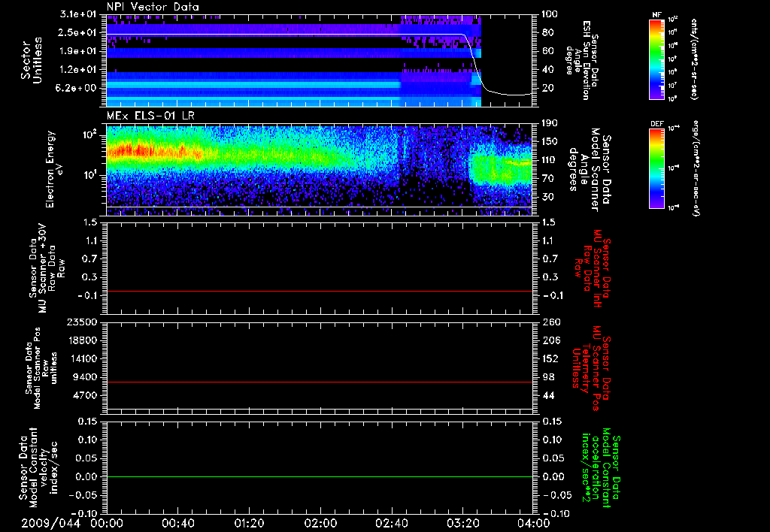Click the "206" telemetry tick value
The width and height of the screenshot is (770, 532).
(x=550, y=340)
